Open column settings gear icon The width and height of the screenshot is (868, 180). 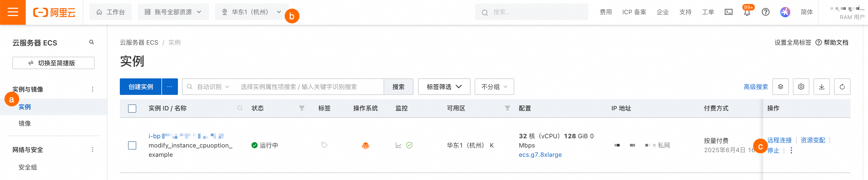[x=801, y=87]
